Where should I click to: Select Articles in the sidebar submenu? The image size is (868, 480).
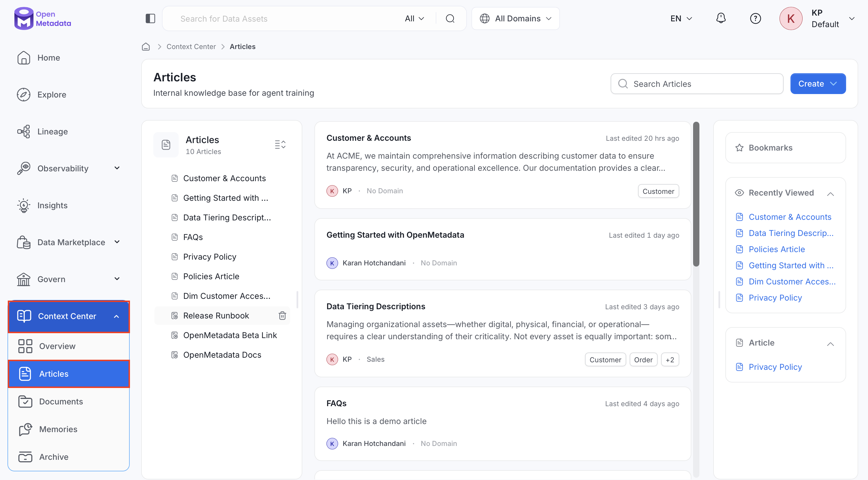[x=69, y=374]
